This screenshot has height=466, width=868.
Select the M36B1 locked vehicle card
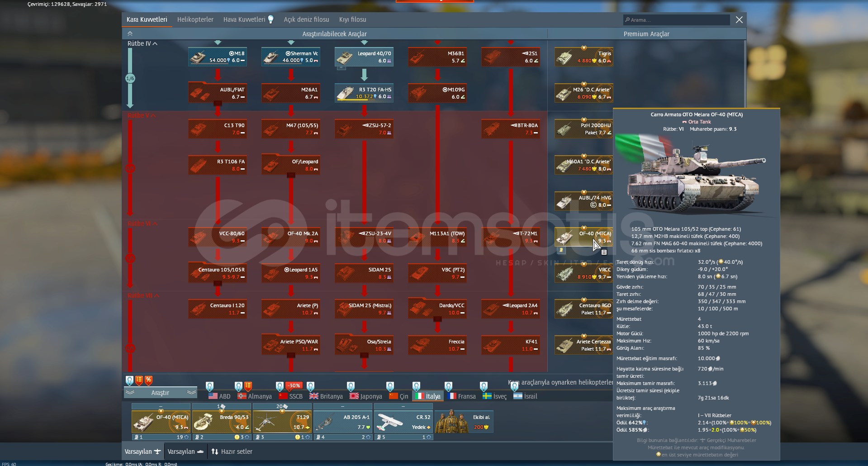pos(437,57)
